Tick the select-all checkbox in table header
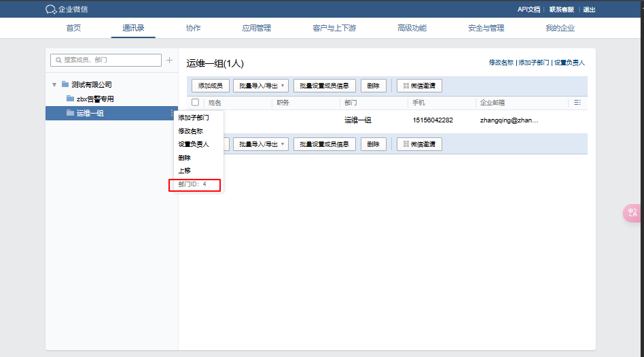Image resolution: width=644 pixels, height=357 pixels. click(x=196, y=103)
